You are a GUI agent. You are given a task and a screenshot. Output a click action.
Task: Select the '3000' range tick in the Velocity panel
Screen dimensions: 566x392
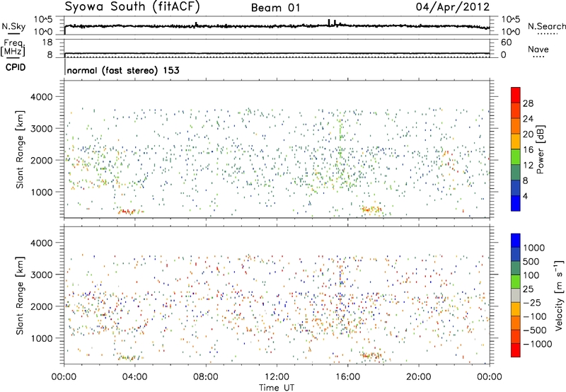pos(42,275)
